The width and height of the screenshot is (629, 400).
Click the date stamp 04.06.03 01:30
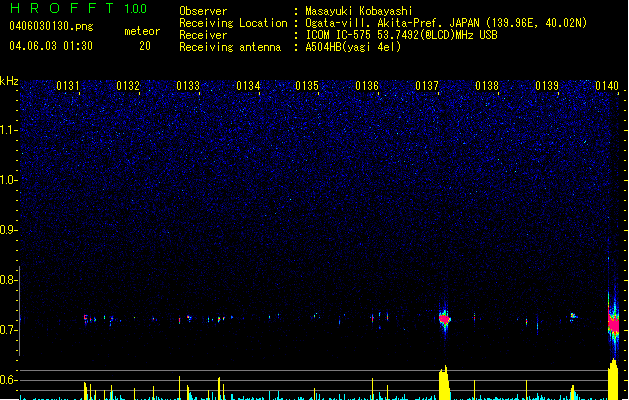click(x=51, y=46)
